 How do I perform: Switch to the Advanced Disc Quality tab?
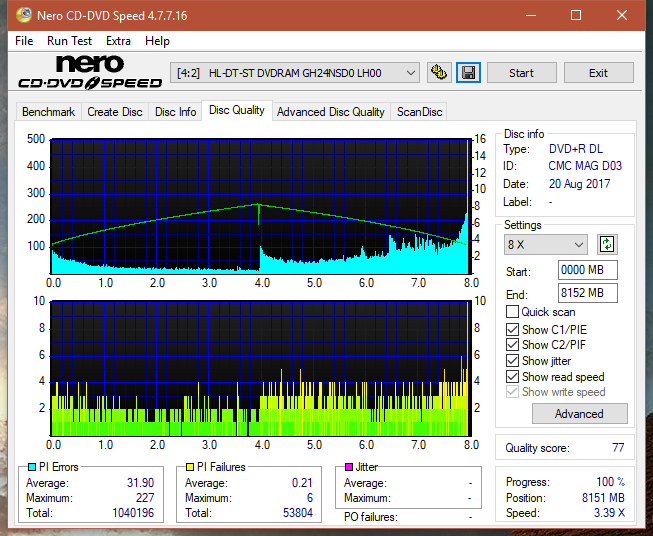coord(331,112)
